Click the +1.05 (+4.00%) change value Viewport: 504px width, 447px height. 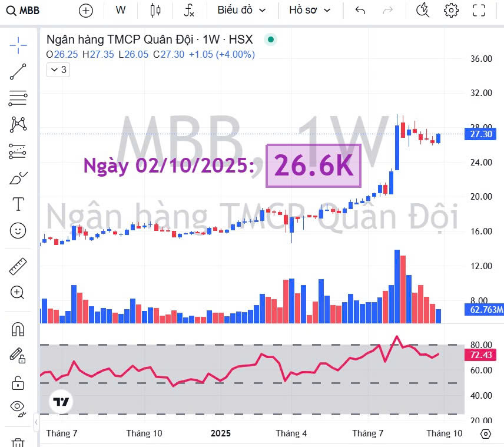pos(222,54)
